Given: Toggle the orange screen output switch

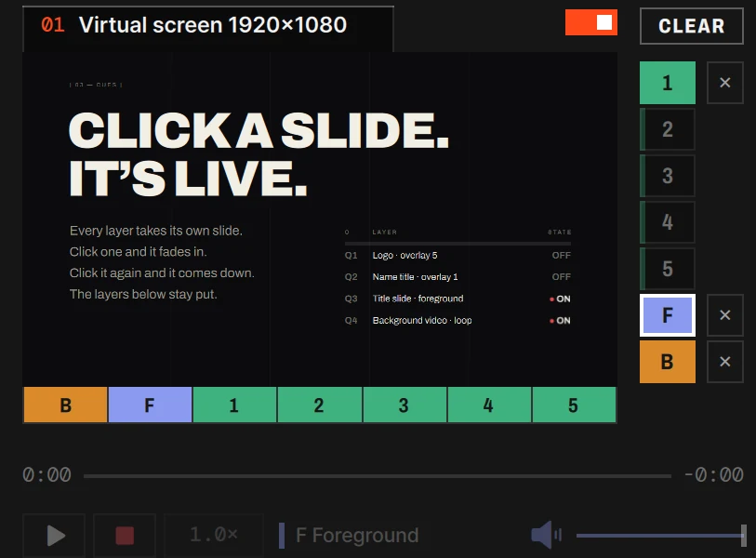Looking at the screenshot, I should coord(591,22).
